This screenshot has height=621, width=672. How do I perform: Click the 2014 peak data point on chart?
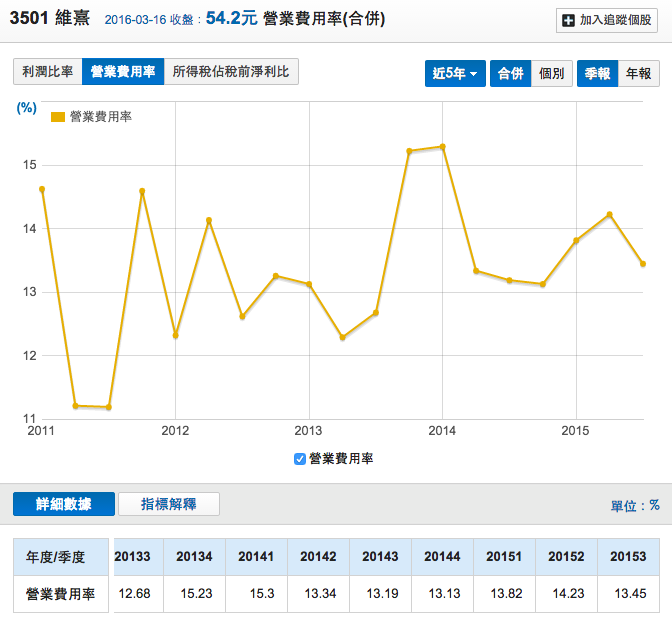pos(442,147)
